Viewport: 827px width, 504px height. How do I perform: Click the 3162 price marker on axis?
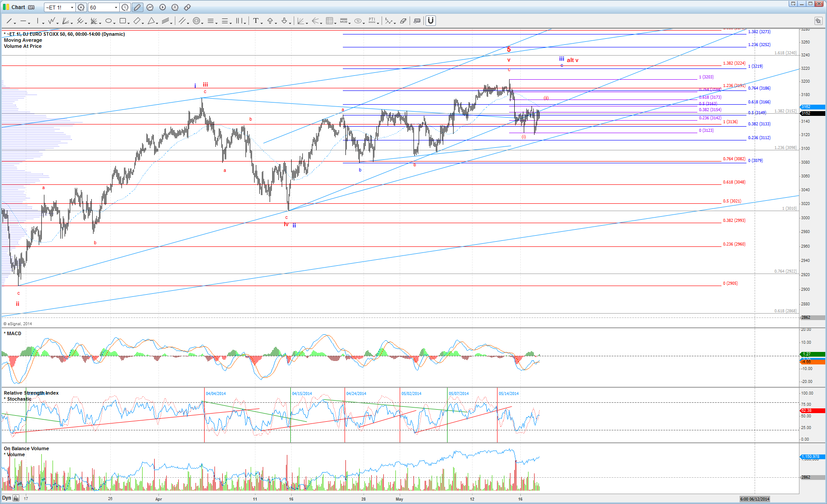pyautogui.click(x=812, y=107)
